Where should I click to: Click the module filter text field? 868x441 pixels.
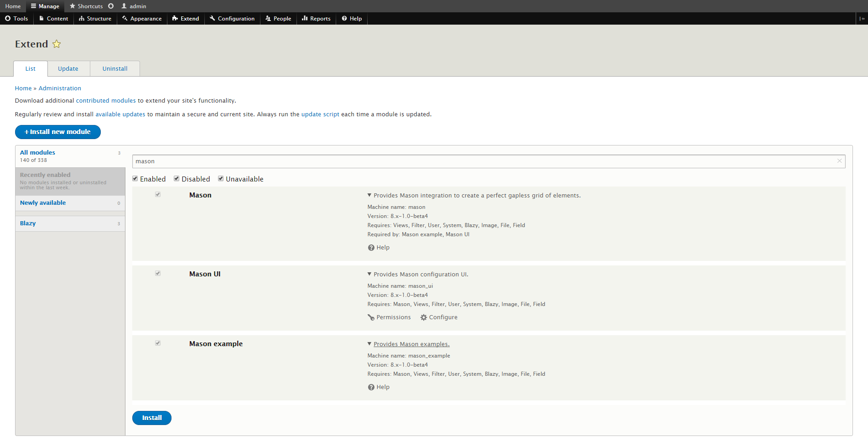(483, 161)
